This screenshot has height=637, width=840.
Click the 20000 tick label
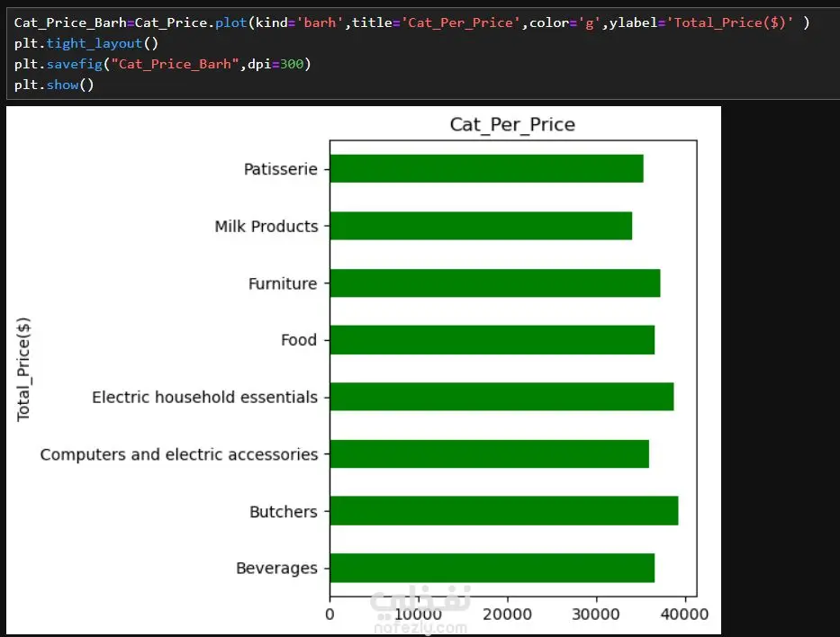coord(507,615)
